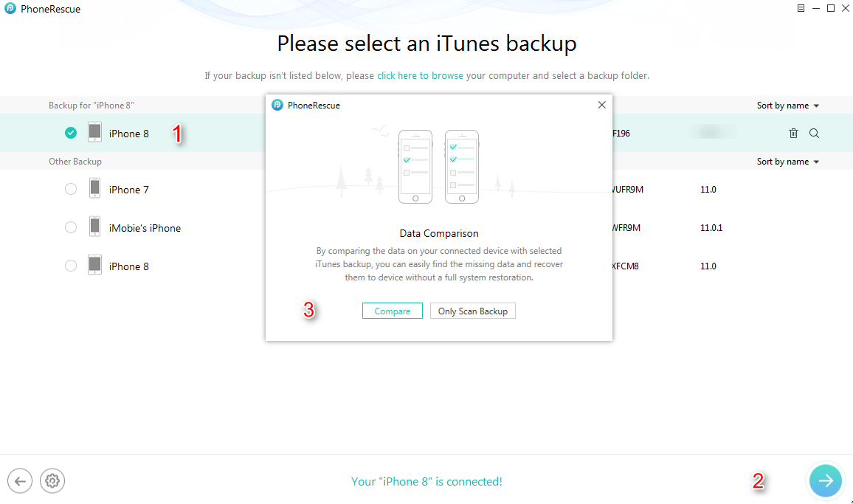This screenshot has width=853, height=504.
Task: Click the Compare button
Action: [393, 311]
